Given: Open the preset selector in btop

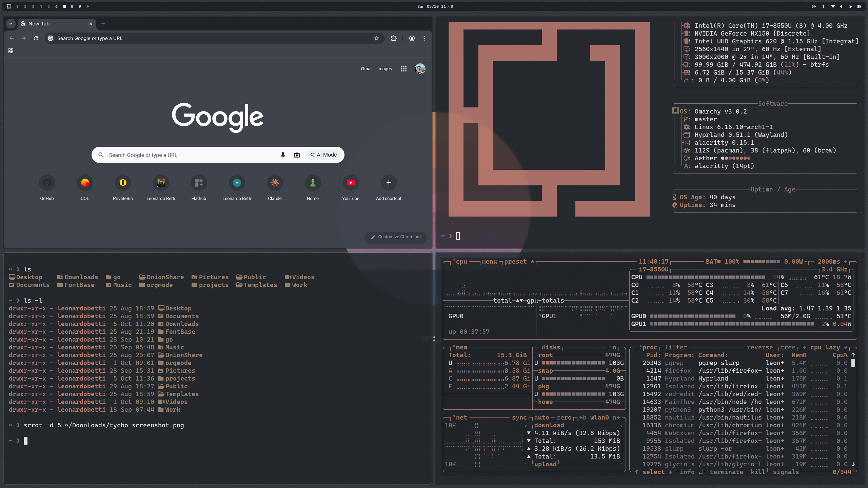Looking at the screenshot, I should point(515,262).
